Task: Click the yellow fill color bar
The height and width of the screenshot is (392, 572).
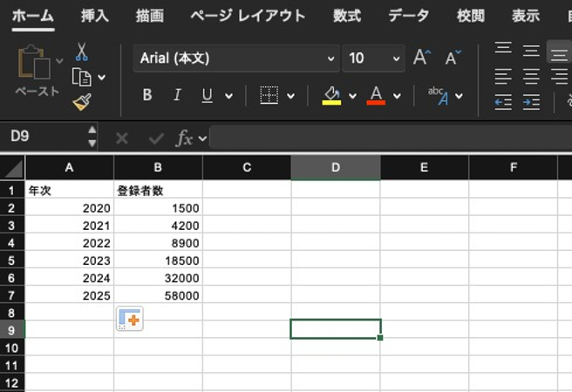Action: tap(331, 103)
